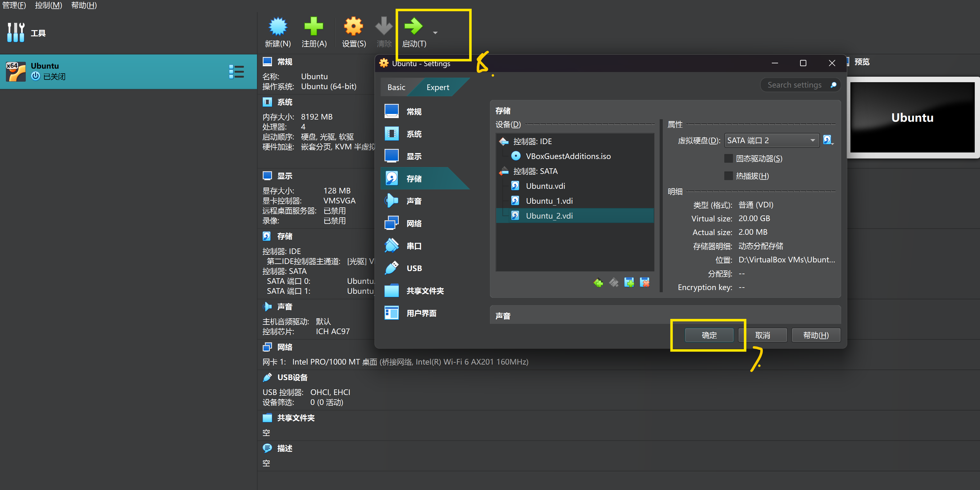Image resolution: width=980 pixels, height=490 pixels.
Task: Enable the Hot-pluggable (热插拔) checkbox
Action: click(x=728, y=176)
